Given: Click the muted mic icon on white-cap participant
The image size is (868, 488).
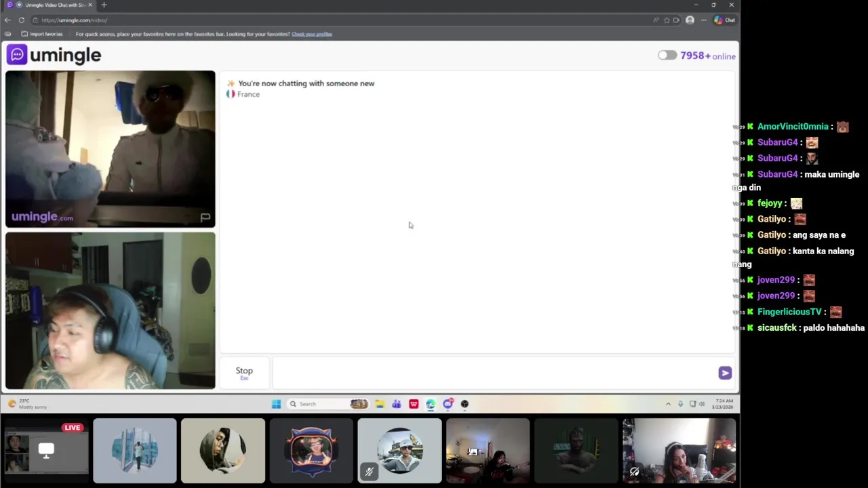Looking at the screenshot, I should pos(369,471).
